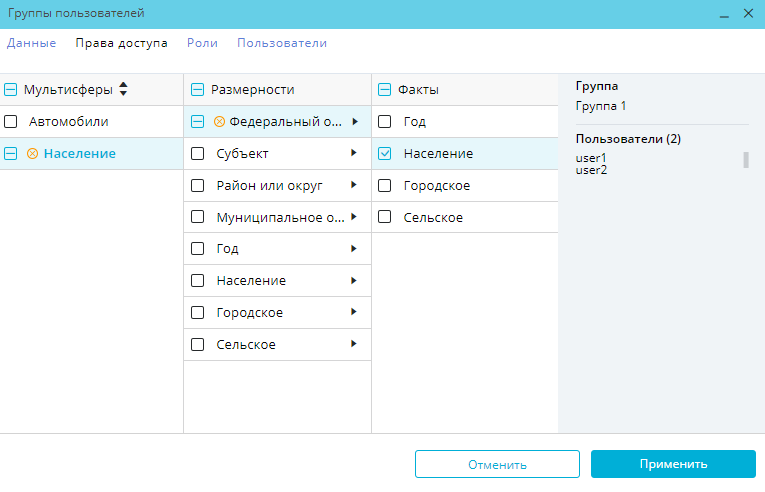Image resolution: width=765 pixels, height=492 pixels.
Task: Expand the Субъект dimension arrow
Action: [354, 153]
